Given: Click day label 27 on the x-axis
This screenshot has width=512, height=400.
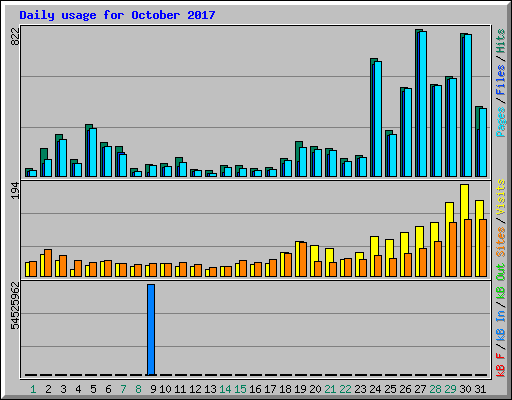Looking at the screenshot, I should 420,389.
